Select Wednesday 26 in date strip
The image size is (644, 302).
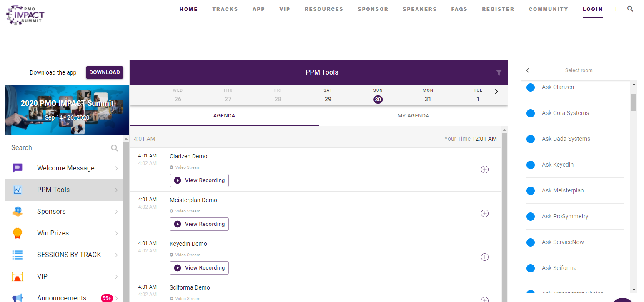point(178,95)
